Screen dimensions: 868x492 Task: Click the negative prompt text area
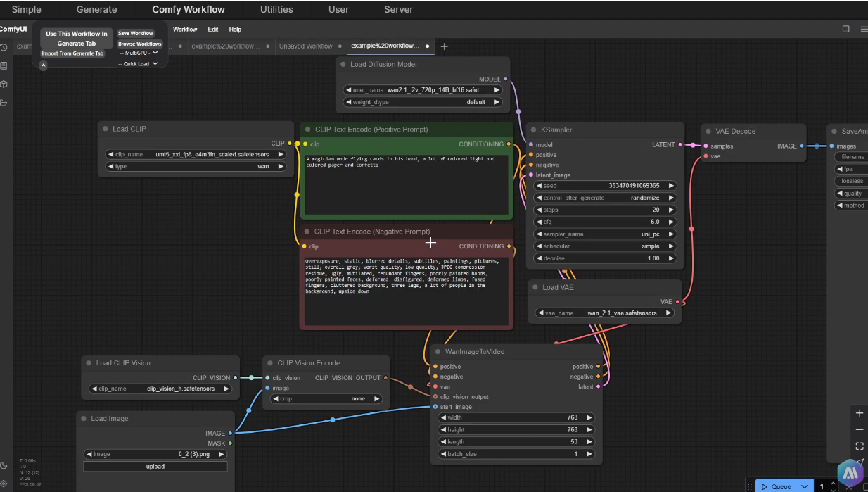[x=407, y=291]
